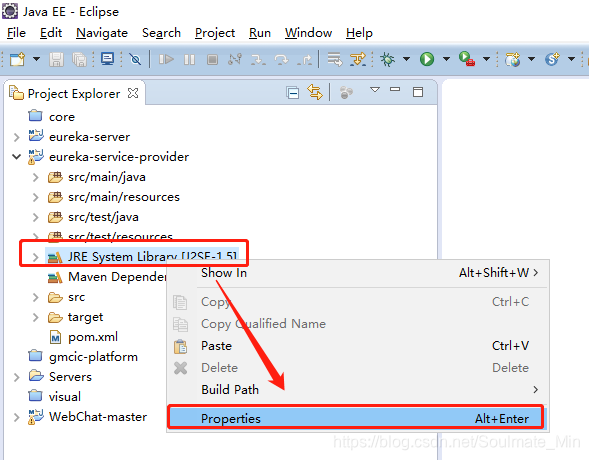Click the Open Console monitor icon
Viewport: 589px width, 460px height.
[107, 59]
